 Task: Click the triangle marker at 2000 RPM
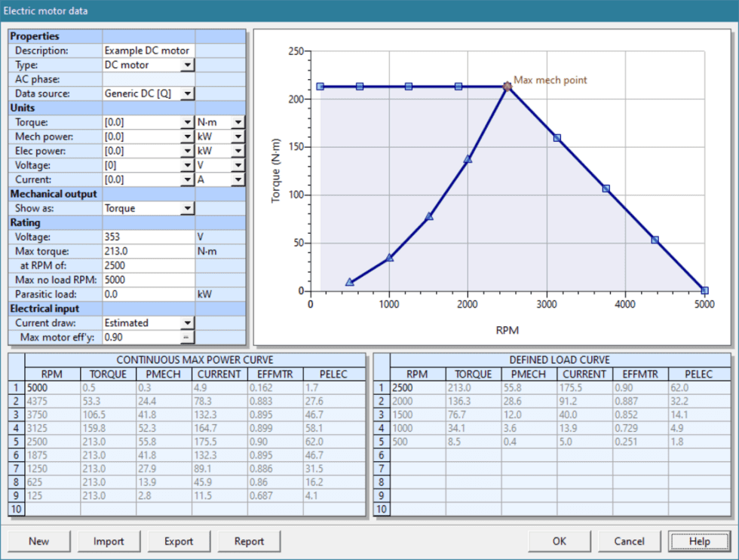pos(468,159)
